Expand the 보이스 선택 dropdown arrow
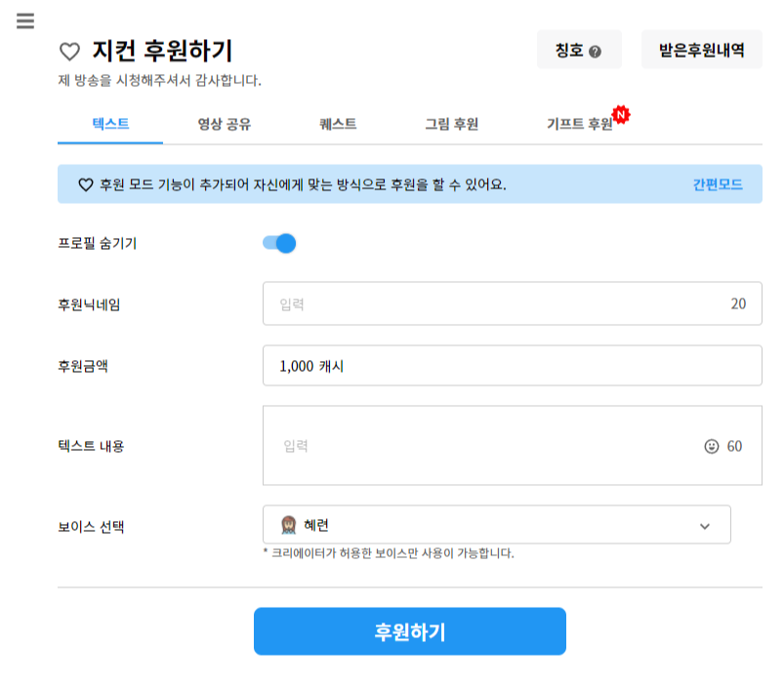Viewport: 784px width, 685px height. coord(705,526)
